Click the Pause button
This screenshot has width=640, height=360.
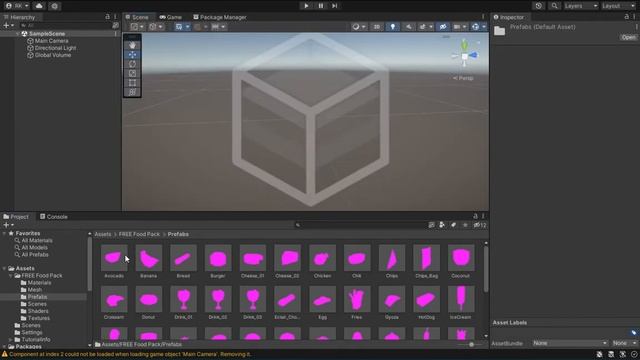(320, 6)
